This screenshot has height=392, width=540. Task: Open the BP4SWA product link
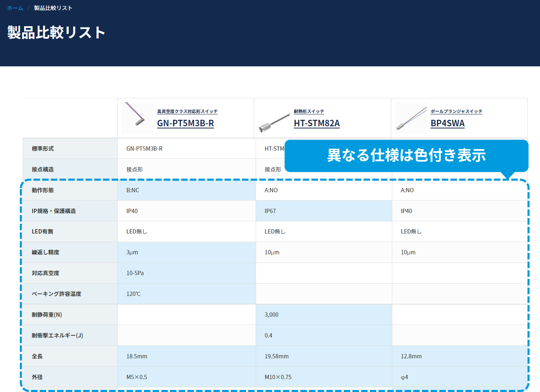point(448,123)
